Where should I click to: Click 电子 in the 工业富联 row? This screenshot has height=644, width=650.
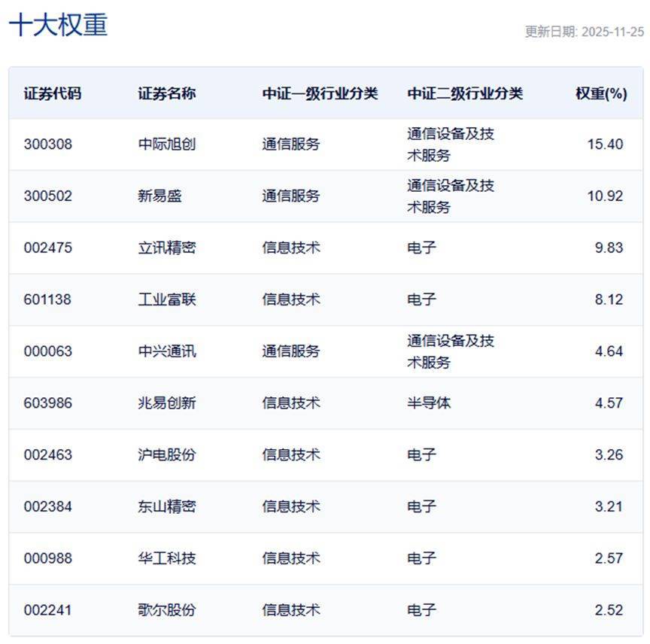click(x=421, y=299)
